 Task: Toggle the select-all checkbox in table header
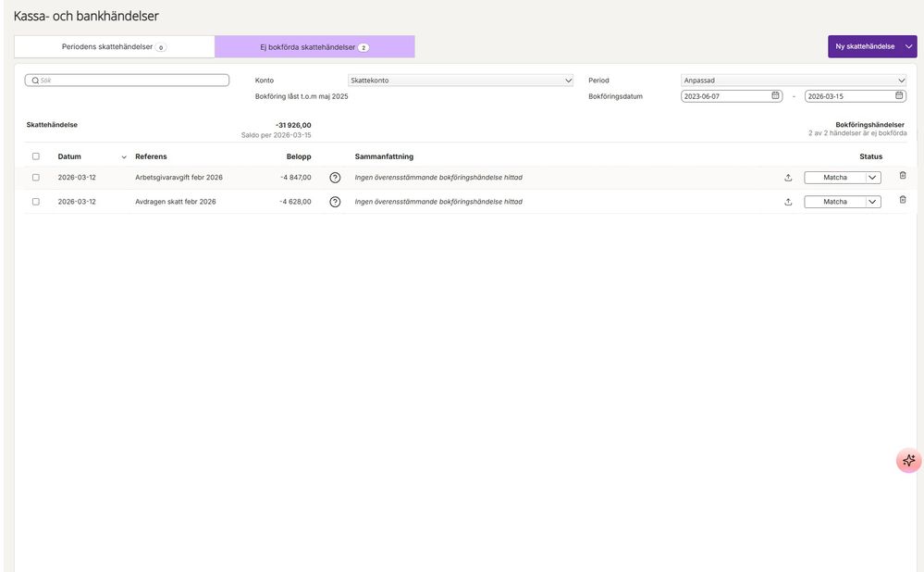pos(36,156)
